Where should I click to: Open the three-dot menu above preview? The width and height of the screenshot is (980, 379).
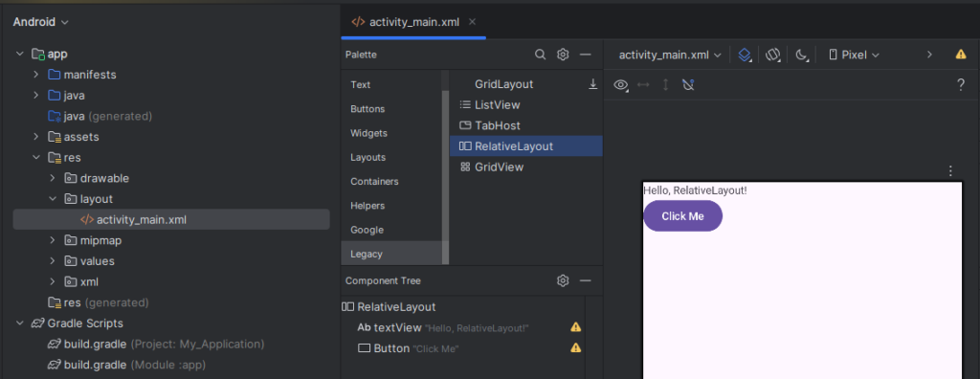pos(950,170)
